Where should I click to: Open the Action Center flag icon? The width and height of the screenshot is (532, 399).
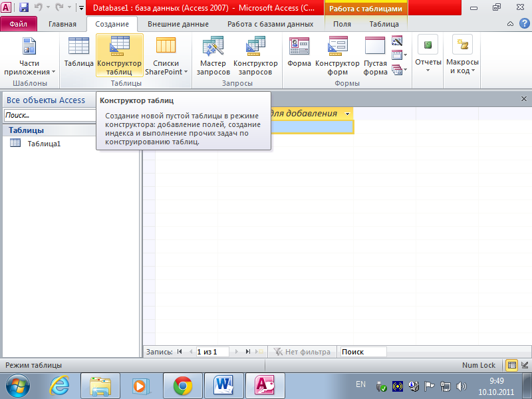(x=429, y=386)
